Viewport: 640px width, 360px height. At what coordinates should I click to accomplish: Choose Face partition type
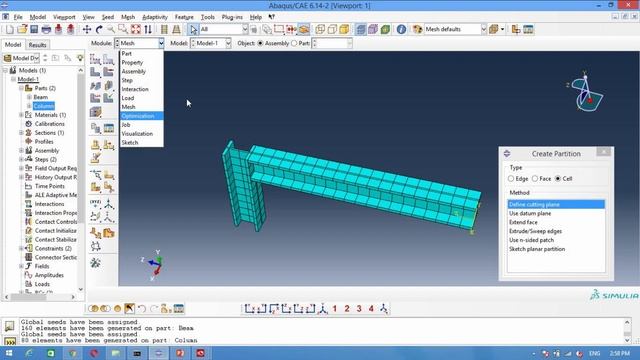click(535, 179)
